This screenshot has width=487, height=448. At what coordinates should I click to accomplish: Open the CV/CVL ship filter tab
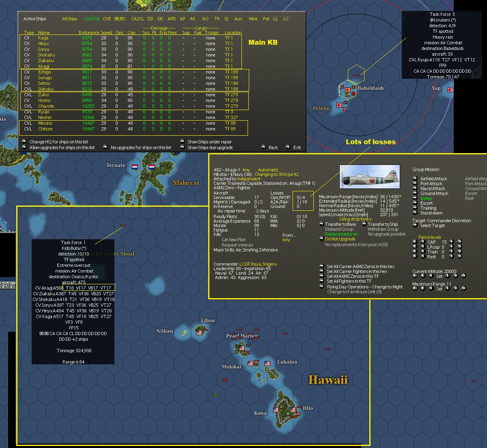click(x=92, y=19)
